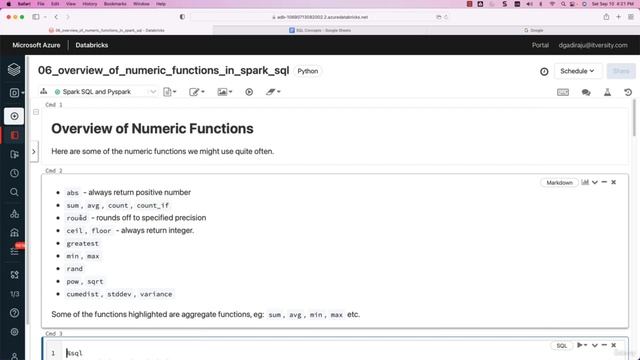Open the Safari Edit menu

coord(55,4)
